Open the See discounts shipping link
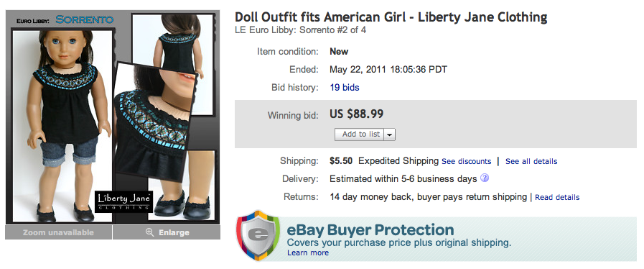This screenshot has height=269, width=644. [466, 161]
